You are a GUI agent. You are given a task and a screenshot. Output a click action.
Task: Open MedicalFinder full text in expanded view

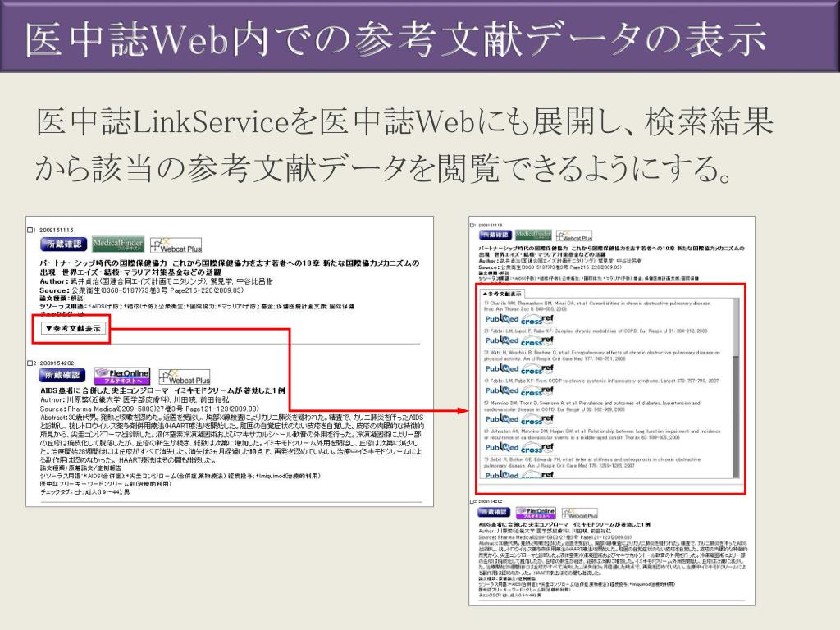pos(533,235)
